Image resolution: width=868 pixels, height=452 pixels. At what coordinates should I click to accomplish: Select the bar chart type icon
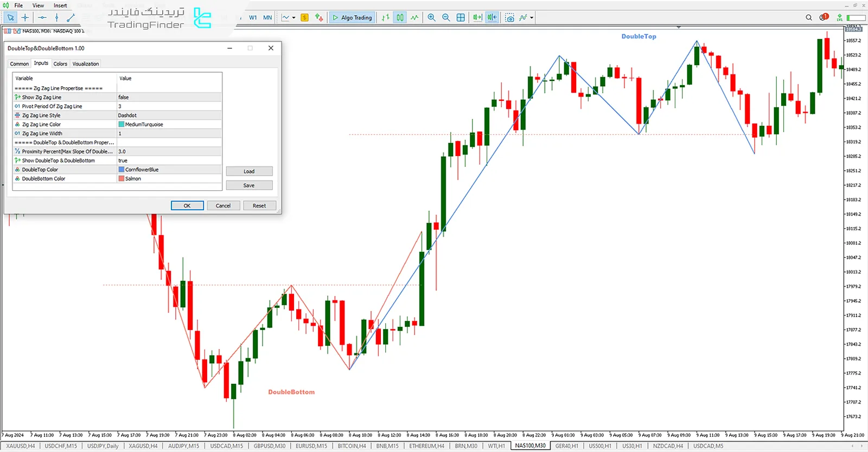pyautogui.click(x=385, y=17)
